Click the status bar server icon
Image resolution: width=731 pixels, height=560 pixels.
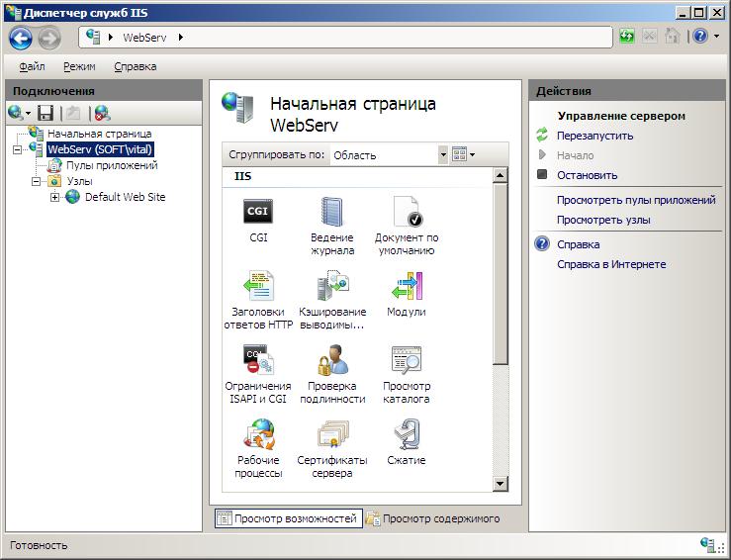click(x=707, y=544)
